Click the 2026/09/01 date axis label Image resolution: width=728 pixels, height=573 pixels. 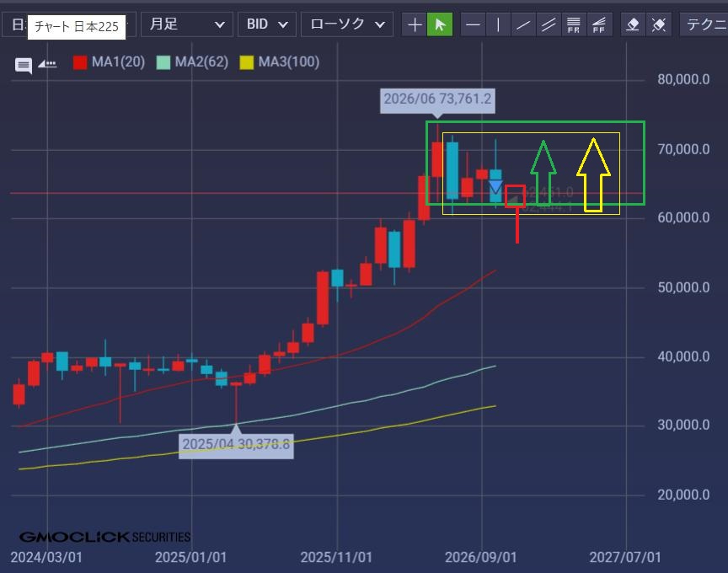tap(481, 557)
